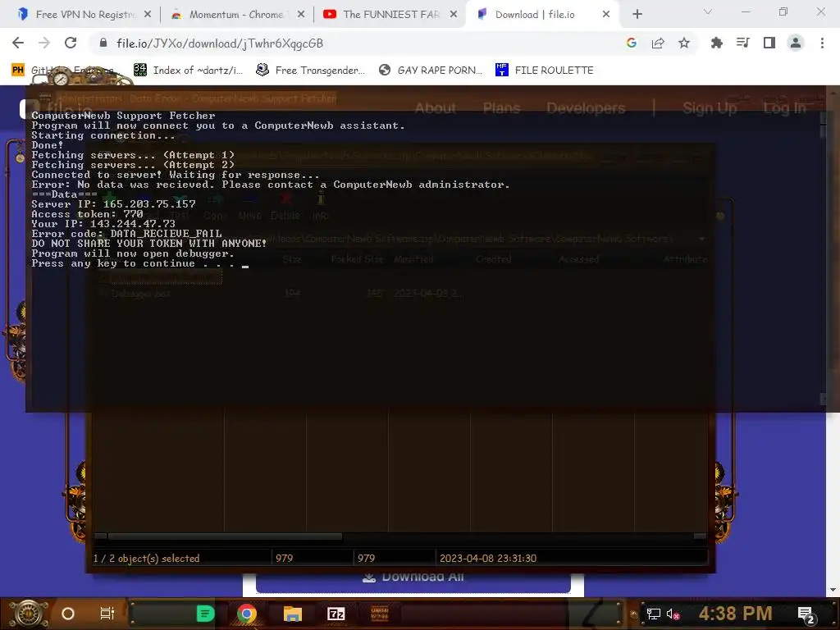Image resolution: width=840 pixels, height=630 pixels.
Task: Click the page scrollbar up arrow
Action: 833,92
